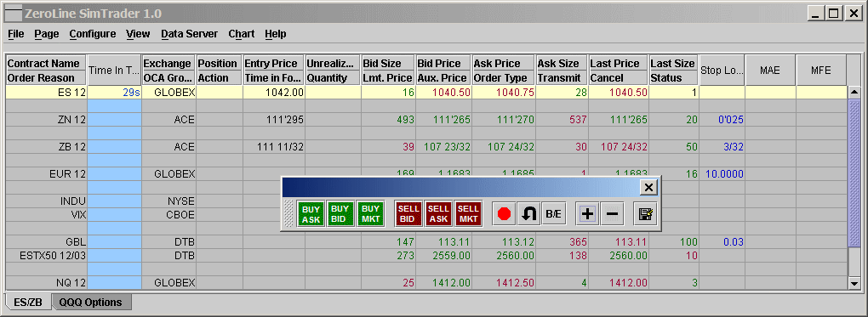This screenshot has height=317, width=868.
Task: Open the Chart menu
Action: click(x=242, y=34)
